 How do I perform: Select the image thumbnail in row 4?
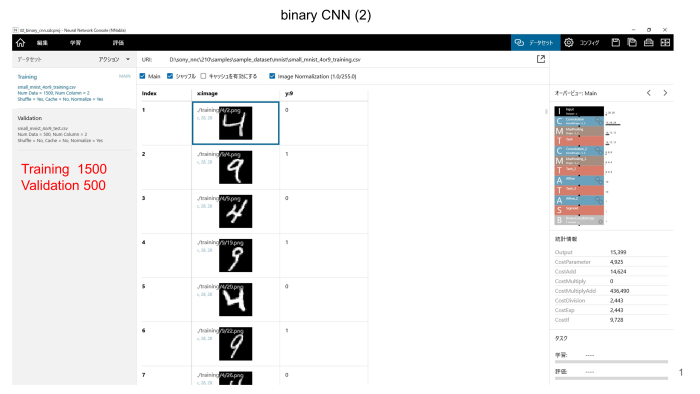(235, 256)
